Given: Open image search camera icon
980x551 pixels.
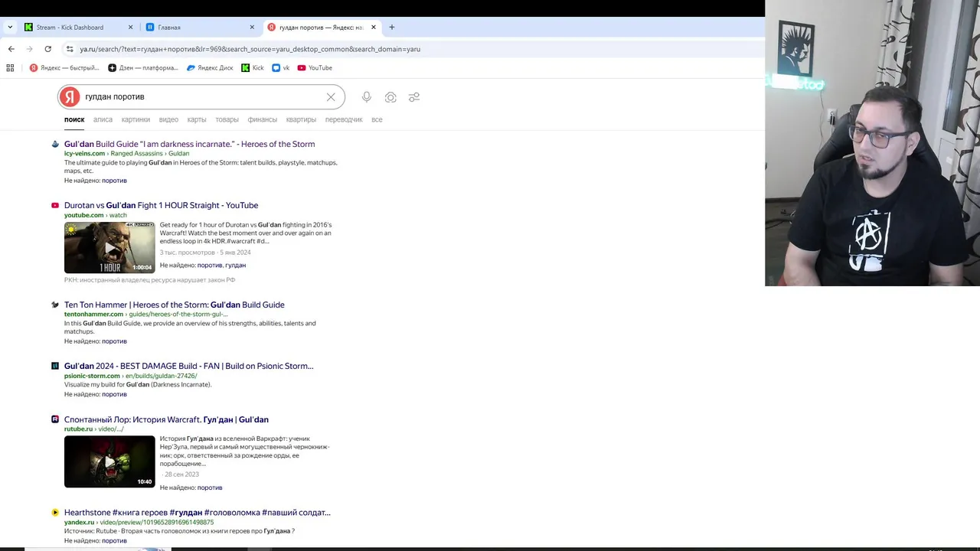Looking at the screenshot, I should coord(390,97).
